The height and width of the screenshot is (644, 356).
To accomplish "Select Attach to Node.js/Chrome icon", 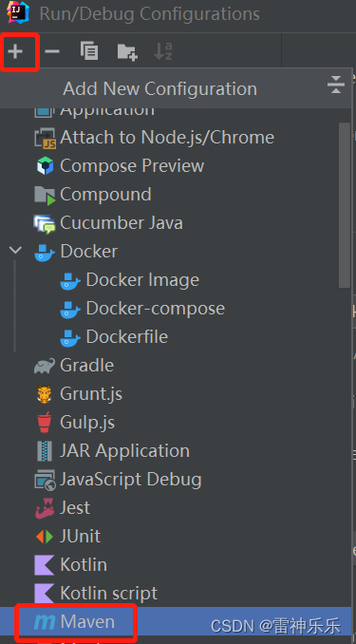I will [x=45, y=138].
